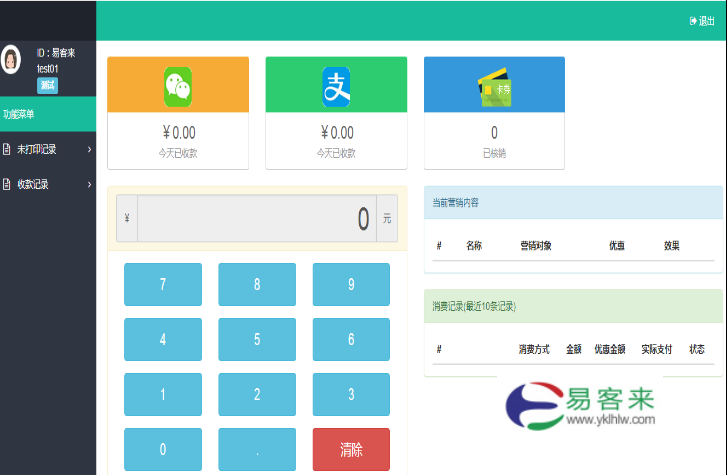
Task: Click the 消费方式 column header
Action: coord(534,349)
